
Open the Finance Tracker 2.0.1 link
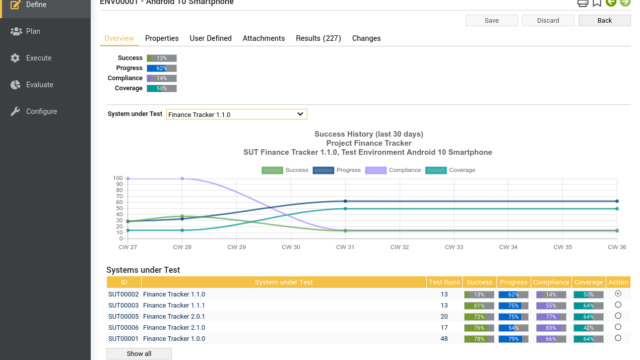click(174, 316)
